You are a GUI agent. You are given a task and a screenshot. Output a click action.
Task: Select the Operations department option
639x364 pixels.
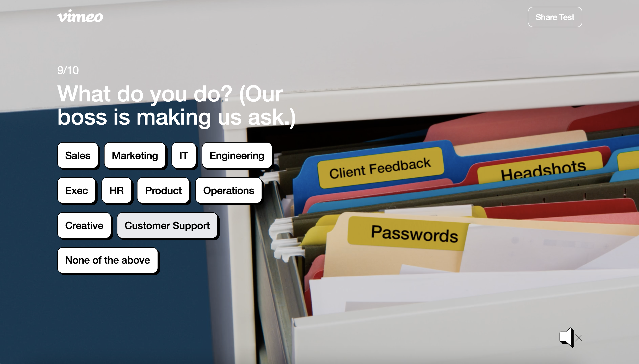click(229, 190)
